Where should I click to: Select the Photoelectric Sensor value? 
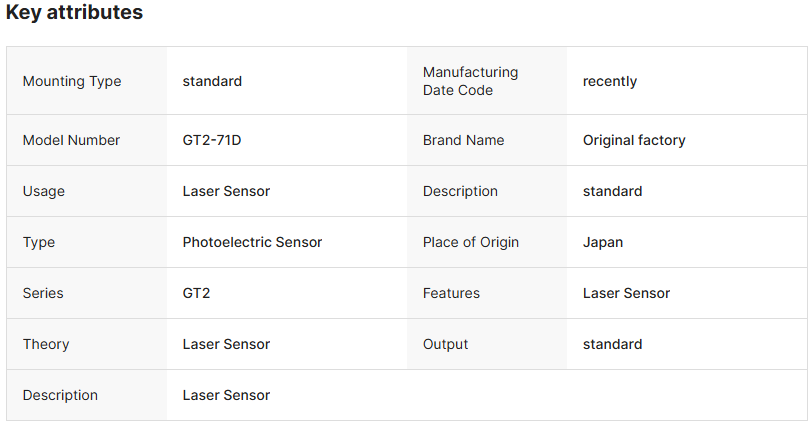click(252, 242)
